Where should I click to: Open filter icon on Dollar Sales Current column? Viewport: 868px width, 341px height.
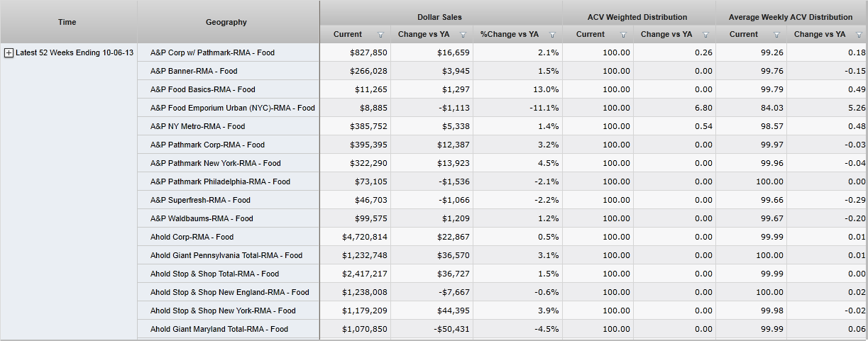pyautogui.click(x=380, y=35)
